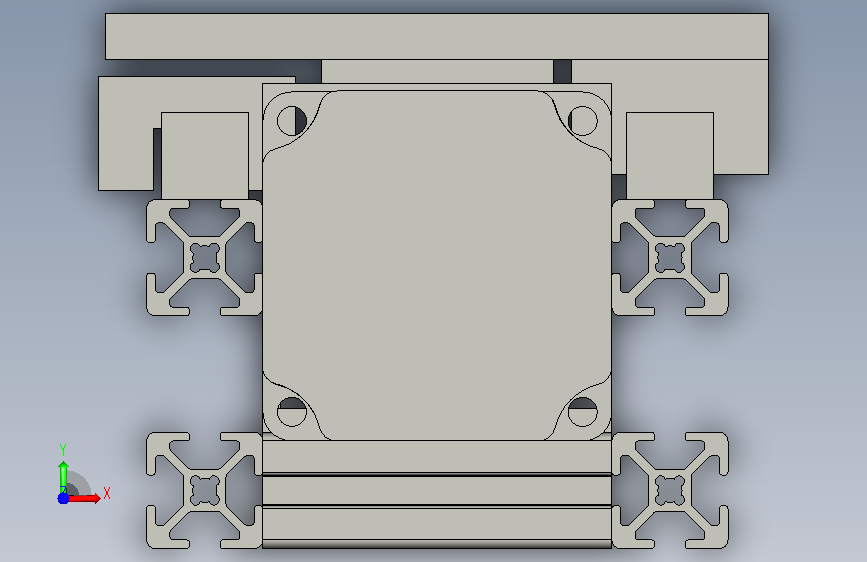Select the middle strip of the rail below the cover
Image resolution: width=867 pixels, height=562 pixels.
tap(437, 491)
